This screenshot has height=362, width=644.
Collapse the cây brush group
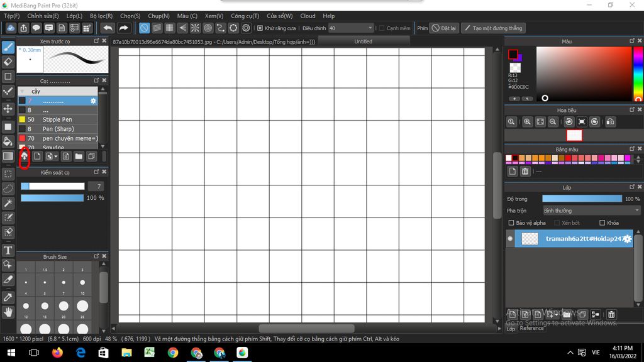click(x=23, y=91)
